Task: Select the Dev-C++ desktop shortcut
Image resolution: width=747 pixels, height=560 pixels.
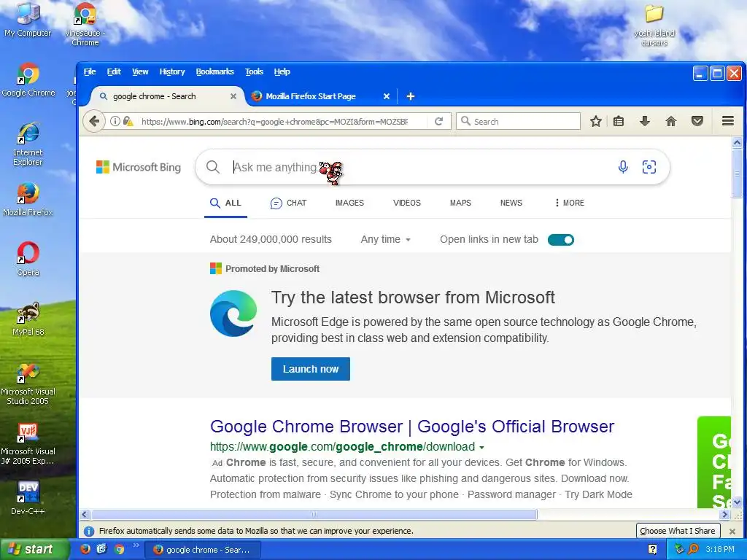Action: pos(28,498)
